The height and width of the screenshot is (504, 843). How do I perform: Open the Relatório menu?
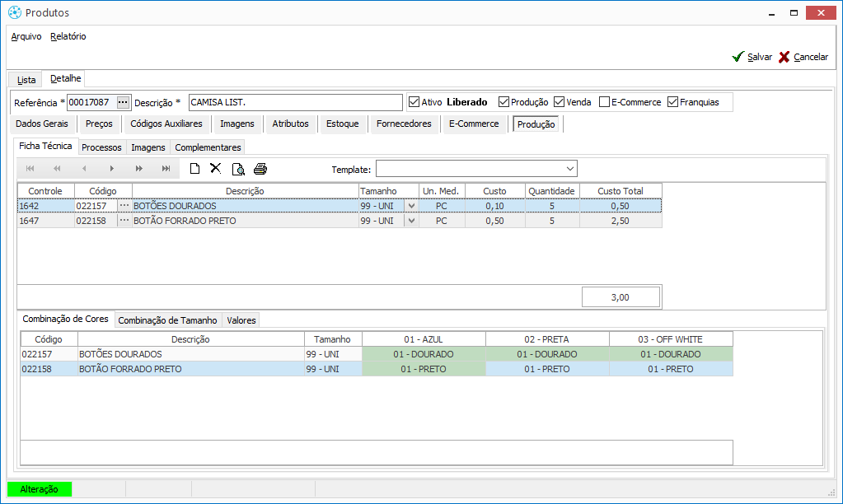(x=68, y=36)
